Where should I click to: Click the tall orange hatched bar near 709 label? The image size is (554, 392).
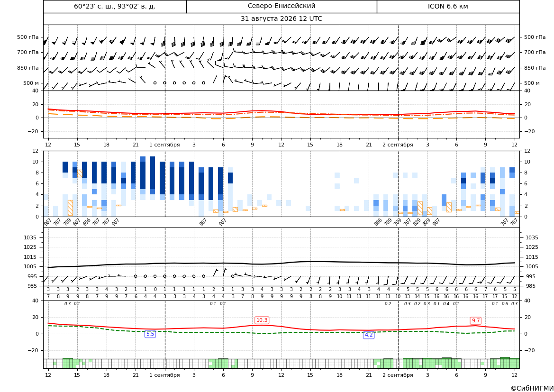(x=70, y=208)
